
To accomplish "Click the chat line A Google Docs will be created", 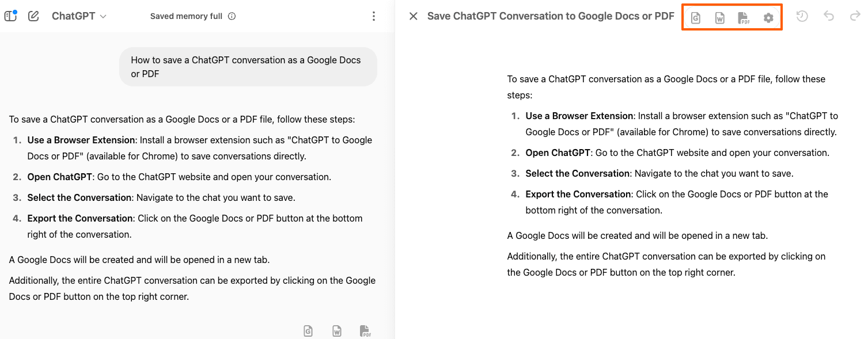I will pos(139,260).
